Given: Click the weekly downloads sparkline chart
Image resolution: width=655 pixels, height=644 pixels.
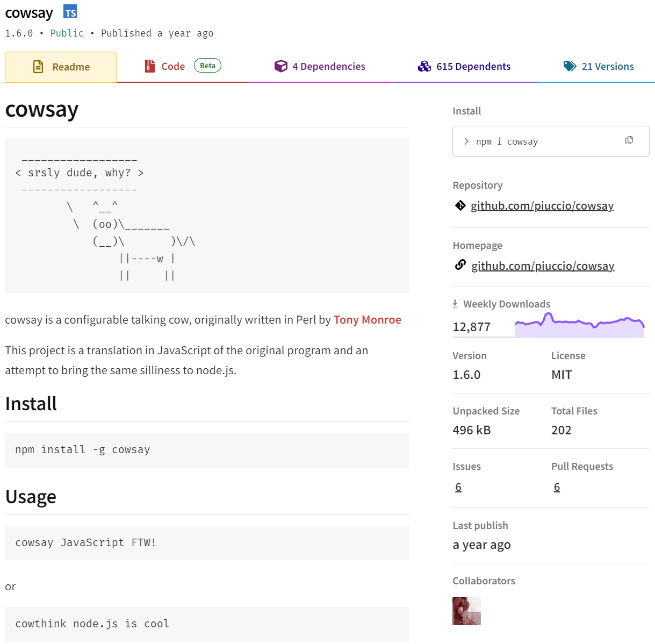Looking at the screenshot, I should (580, 325).
